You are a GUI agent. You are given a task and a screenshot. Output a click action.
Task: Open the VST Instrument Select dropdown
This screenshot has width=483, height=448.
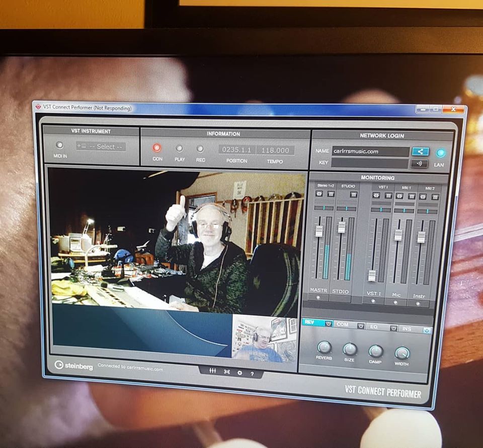coord(101,146)
